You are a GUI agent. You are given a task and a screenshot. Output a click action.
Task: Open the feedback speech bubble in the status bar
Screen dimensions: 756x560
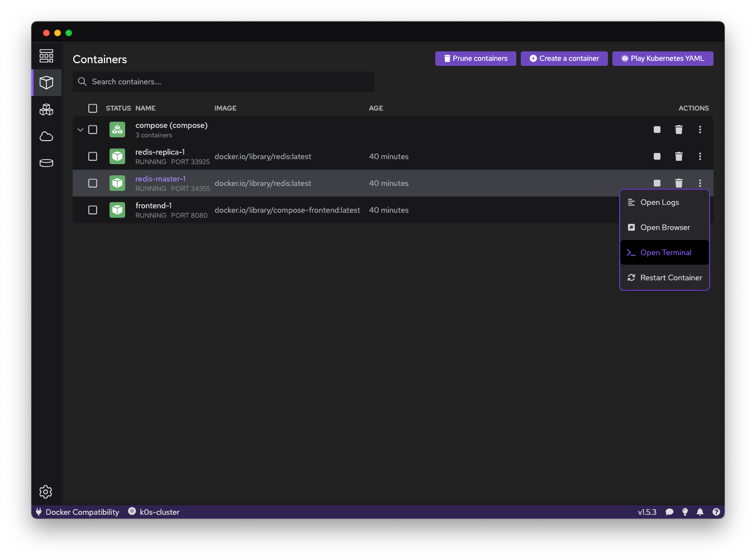point(669,512)
